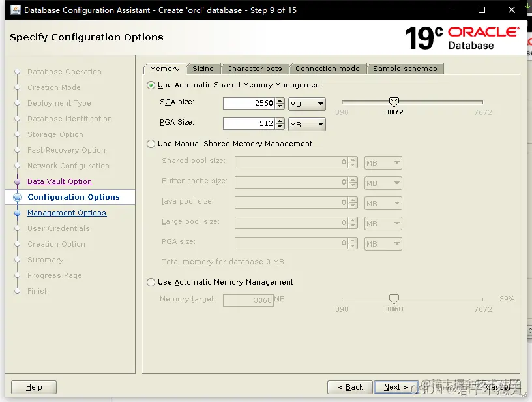Viewport: 532px width, 402px height.
Task: Click the Creation Option step
Action: pos(56,244)
